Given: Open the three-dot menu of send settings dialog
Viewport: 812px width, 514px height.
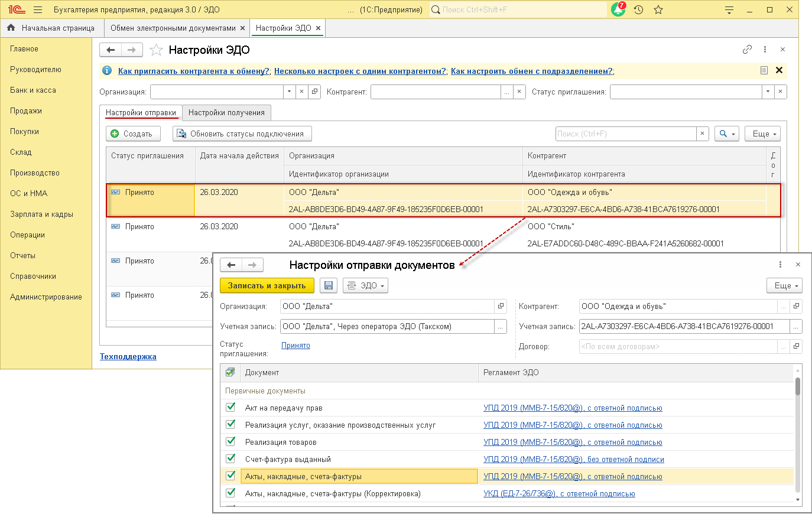Looking at the screenshot, I should 780,265.
